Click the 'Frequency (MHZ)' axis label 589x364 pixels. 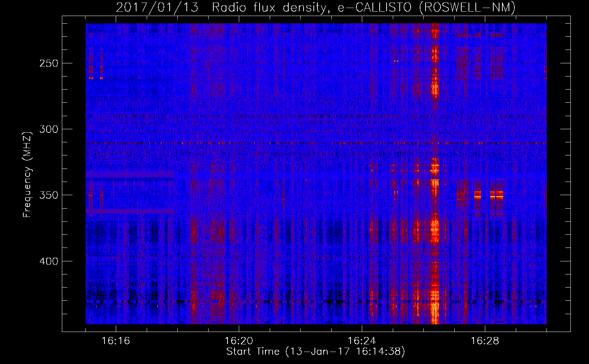(x=27, y=175)
